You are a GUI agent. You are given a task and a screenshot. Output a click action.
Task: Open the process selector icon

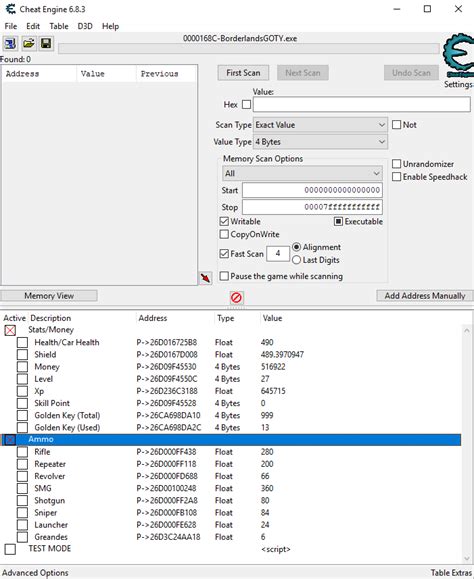(x=10, y=44)
